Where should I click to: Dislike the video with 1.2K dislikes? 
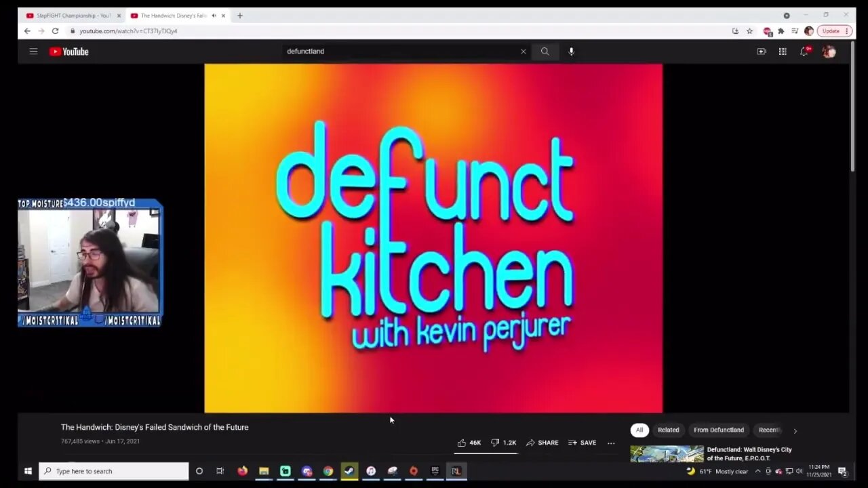click(x=503, y=443)
